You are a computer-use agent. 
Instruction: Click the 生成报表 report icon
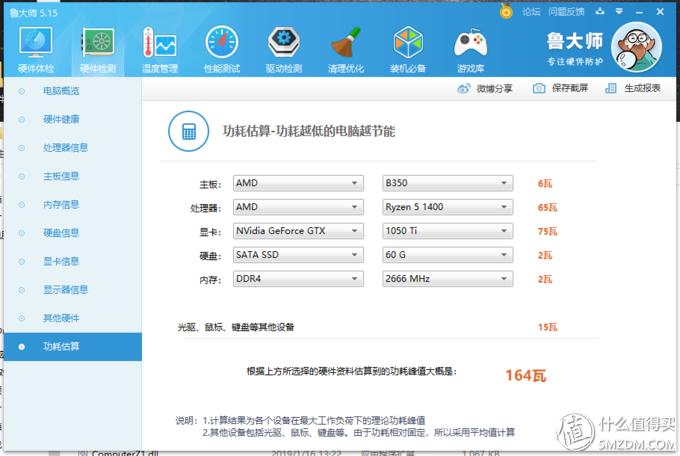(611, 88)
